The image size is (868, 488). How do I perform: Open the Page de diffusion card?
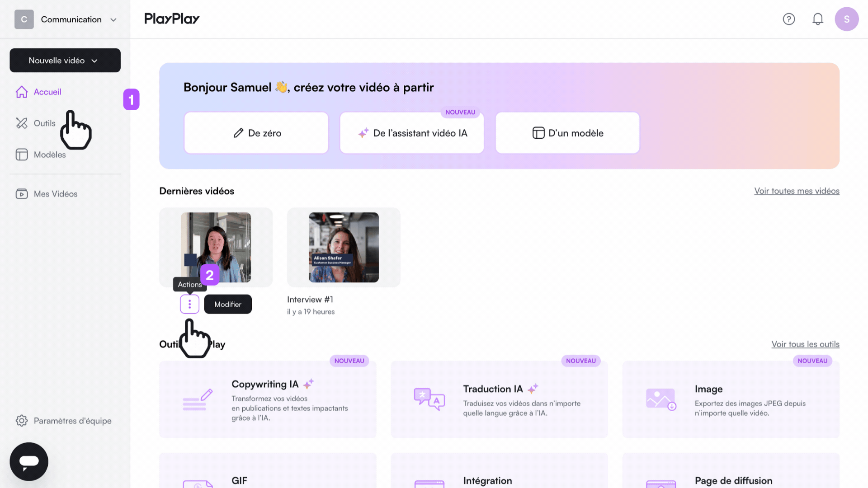[731, 470]
